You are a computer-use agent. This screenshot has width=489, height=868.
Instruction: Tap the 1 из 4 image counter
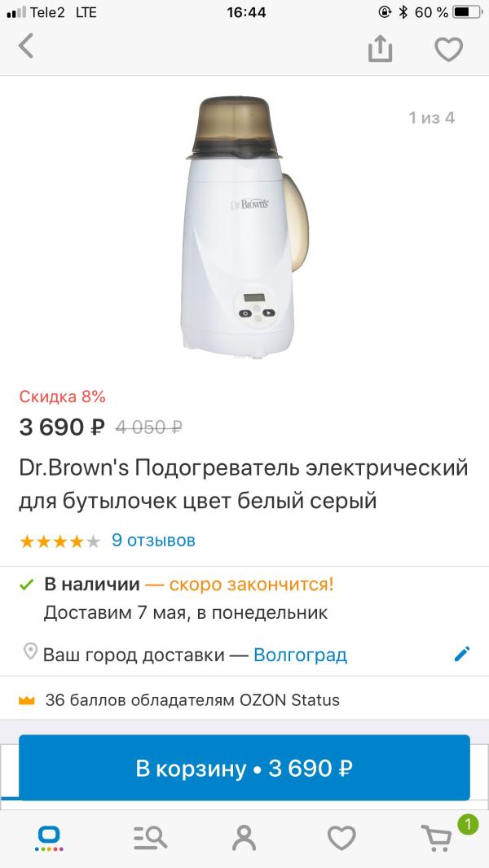pyautogui.click(x=432, y=117)
